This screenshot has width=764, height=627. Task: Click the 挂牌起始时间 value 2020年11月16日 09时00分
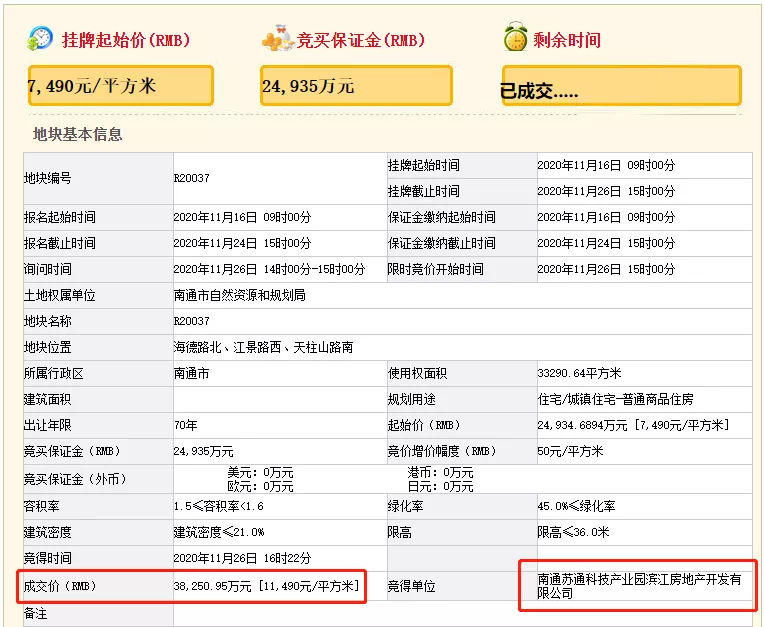click(x=606, y=165)
